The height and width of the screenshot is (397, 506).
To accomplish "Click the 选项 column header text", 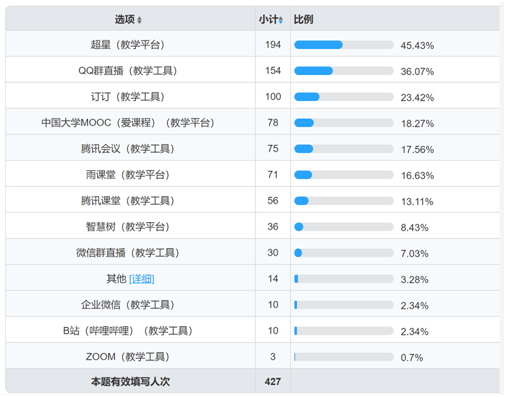I will tap(125, 20).
